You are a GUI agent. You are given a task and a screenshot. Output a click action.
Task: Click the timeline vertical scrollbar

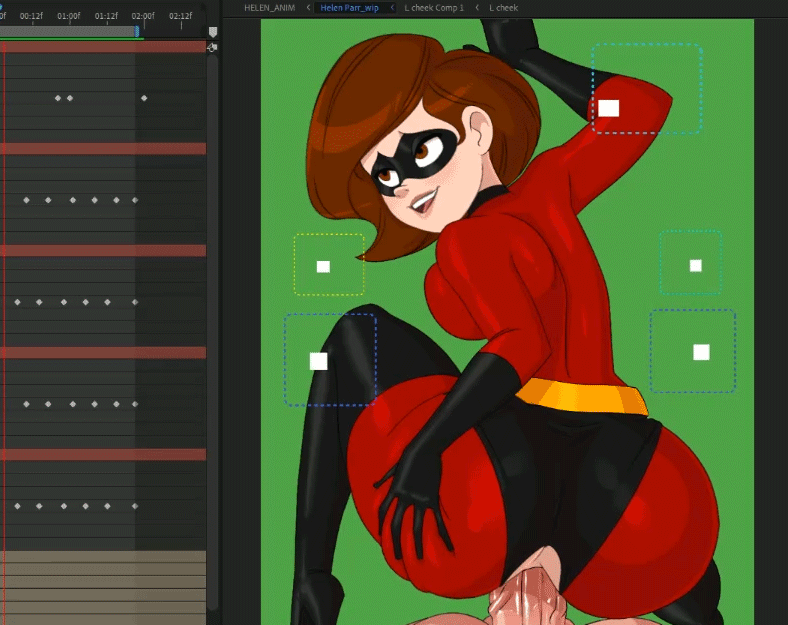(x=213, y=332)
